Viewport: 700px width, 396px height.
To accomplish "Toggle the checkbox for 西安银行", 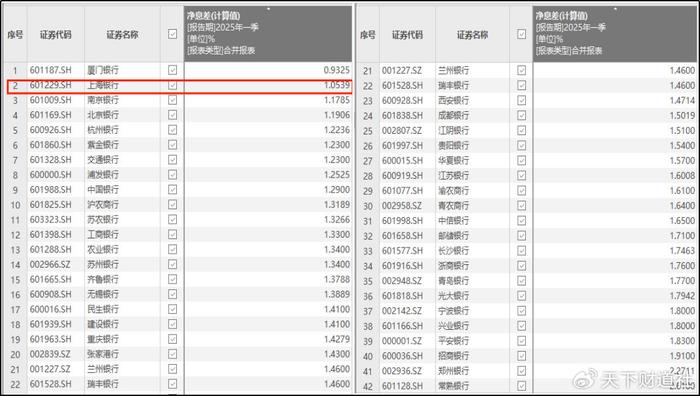I will click(x=521, y=100).
